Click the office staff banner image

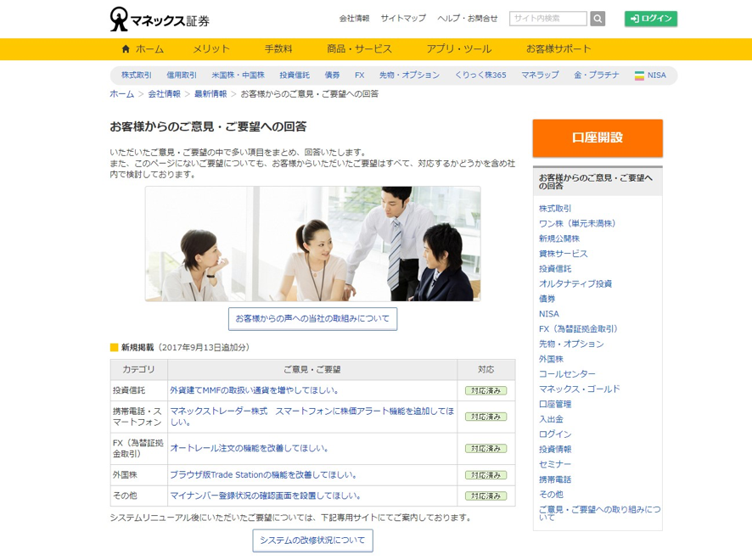pos(312,244)
